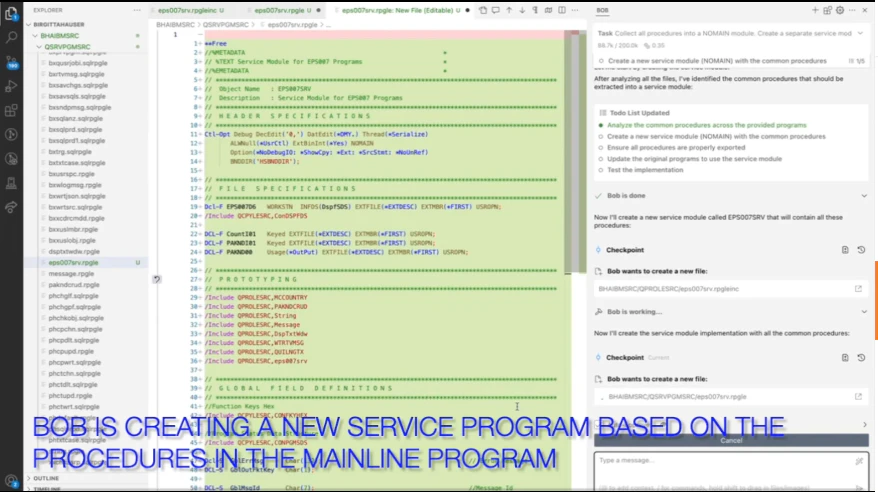Select todo 'Analyze the common procedures' green item
Image resolution: width=878 pixels, height=492 pixels.
[707, 125]
